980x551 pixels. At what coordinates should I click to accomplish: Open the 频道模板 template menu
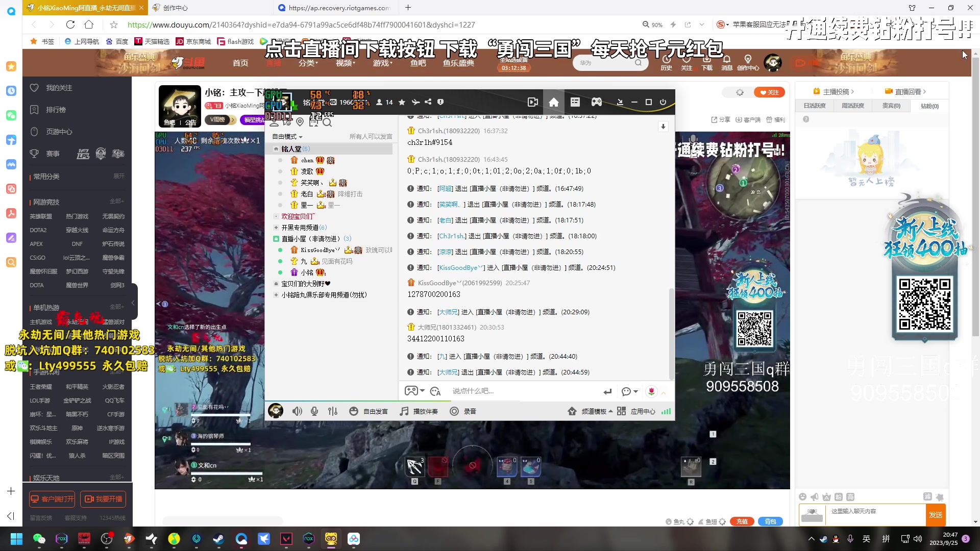coord(590,411)
